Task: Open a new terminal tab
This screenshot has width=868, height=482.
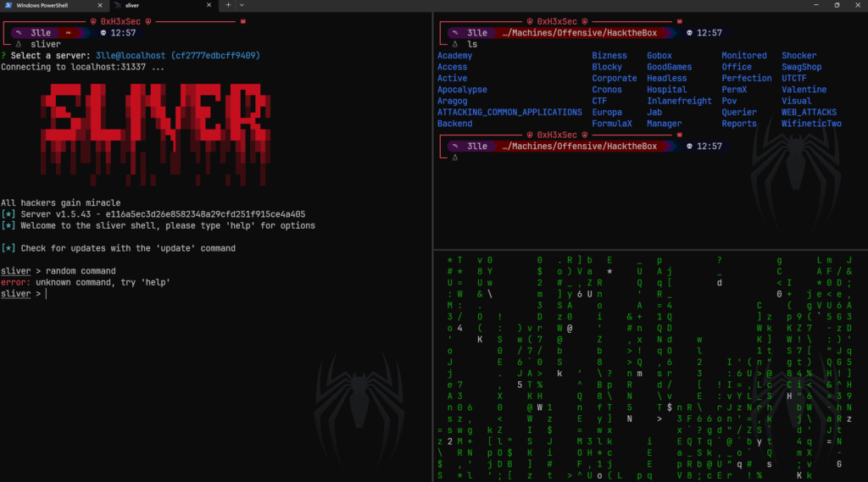Action: (x=228, y=5)
